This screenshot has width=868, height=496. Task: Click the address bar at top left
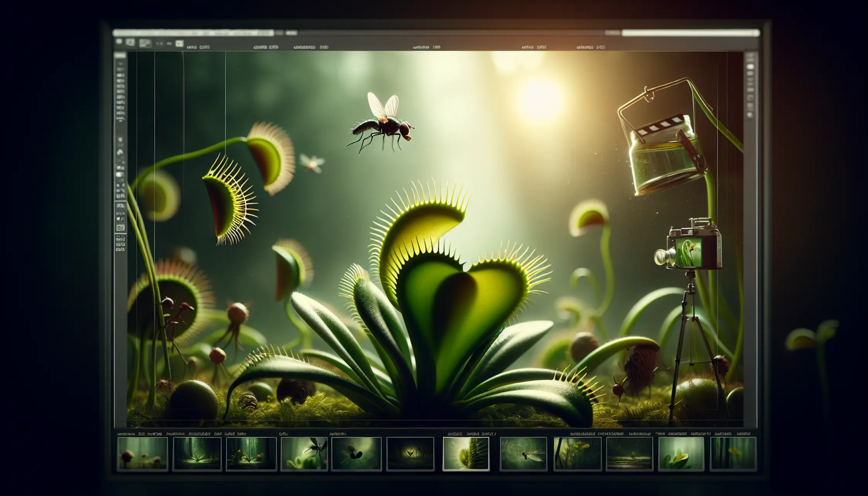(193, 33)
